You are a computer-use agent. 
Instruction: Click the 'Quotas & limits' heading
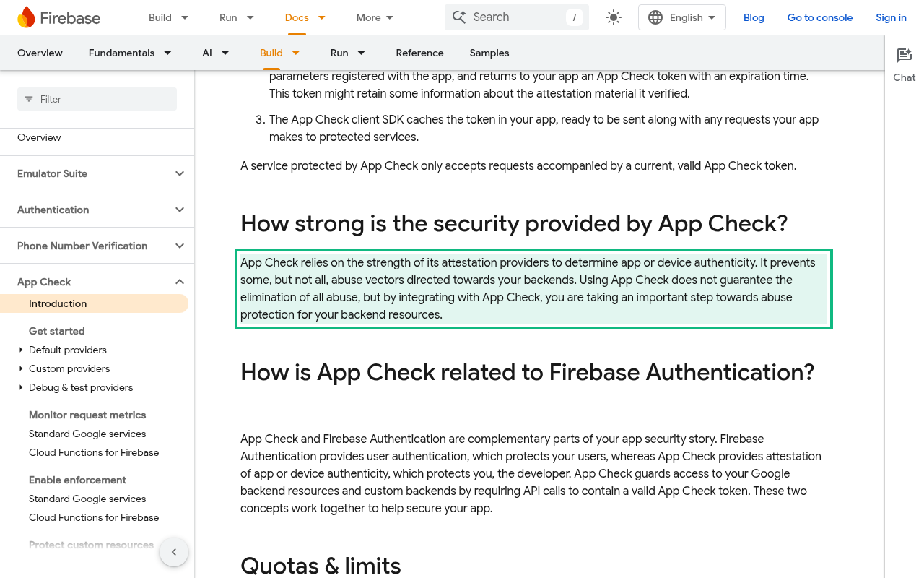(x=321, y=565)
